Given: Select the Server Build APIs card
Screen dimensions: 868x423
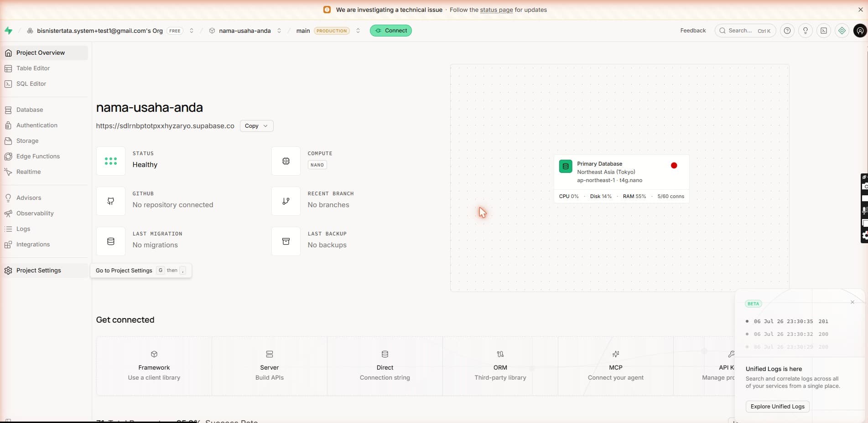Looking at the screenshot, I should [270, 366].
